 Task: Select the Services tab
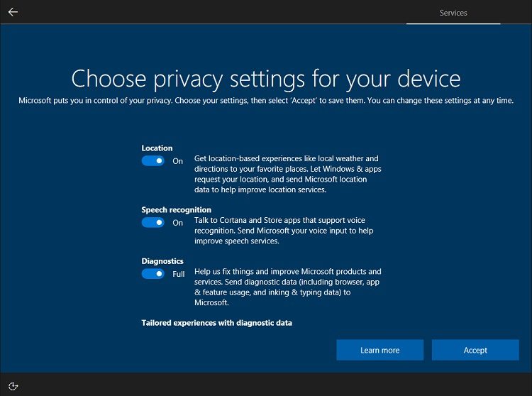click(x=453, y=13)
